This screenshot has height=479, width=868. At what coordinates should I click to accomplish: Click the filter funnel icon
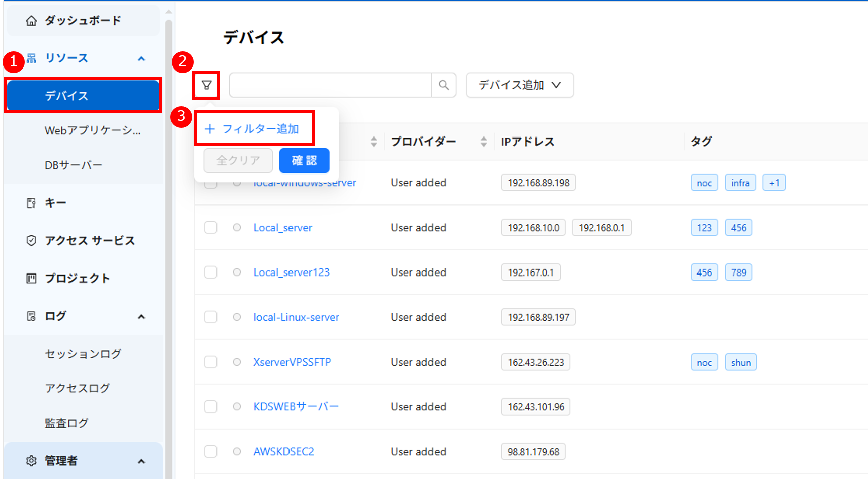(x=206, y=85)
